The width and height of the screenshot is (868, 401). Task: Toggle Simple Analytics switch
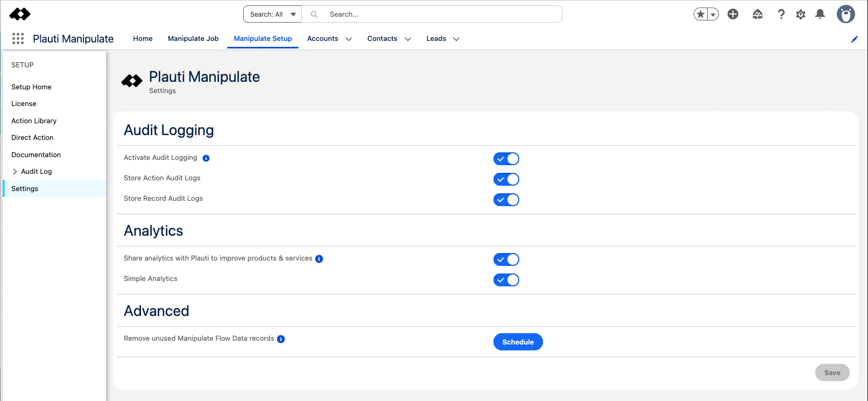(506, 280)
